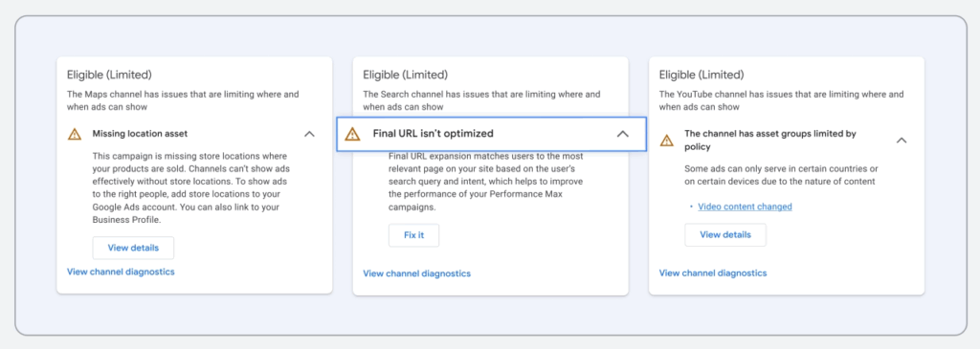Open View details in the YouTube channel card

point(725,235)
